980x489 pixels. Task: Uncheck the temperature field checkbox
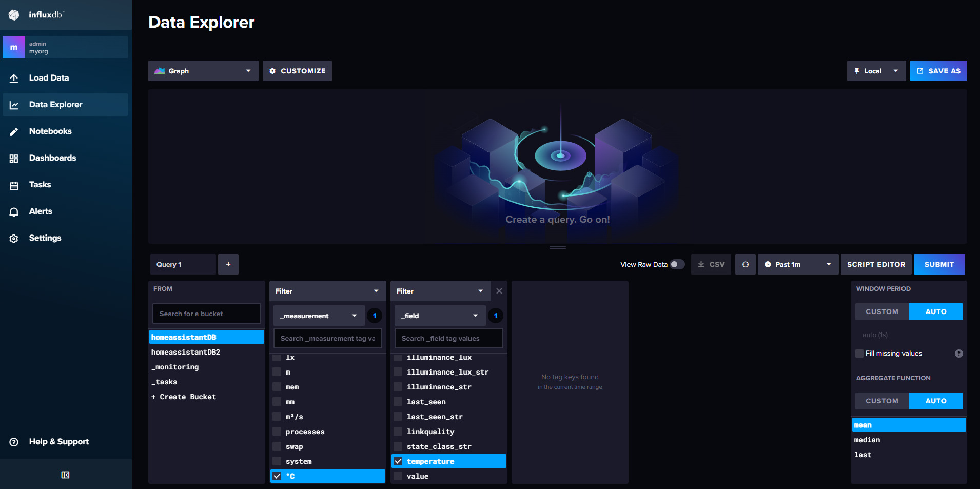(x=398, y=461)
